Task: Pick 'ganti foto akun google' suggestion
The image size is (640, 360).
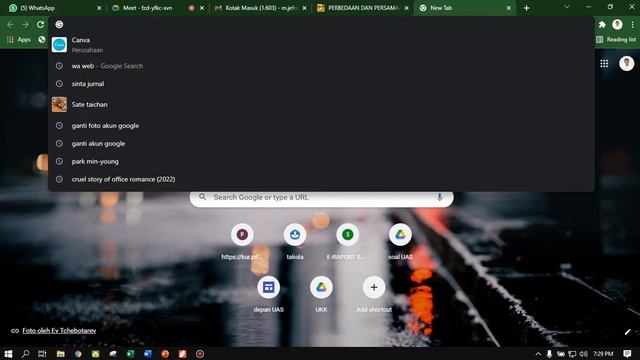Action: tap(321, 126)
